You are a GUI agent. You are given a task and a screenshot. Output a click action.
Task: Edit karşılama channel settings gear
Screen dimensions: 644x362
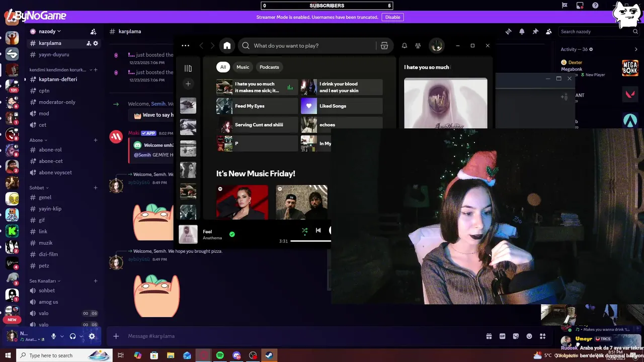coord(96,43)
